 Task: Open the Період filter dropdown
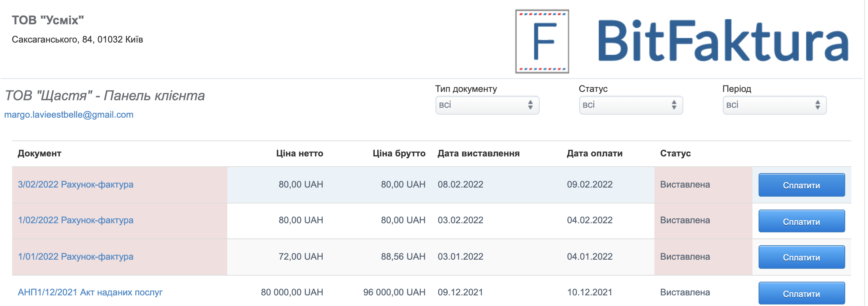coord(775,105)
